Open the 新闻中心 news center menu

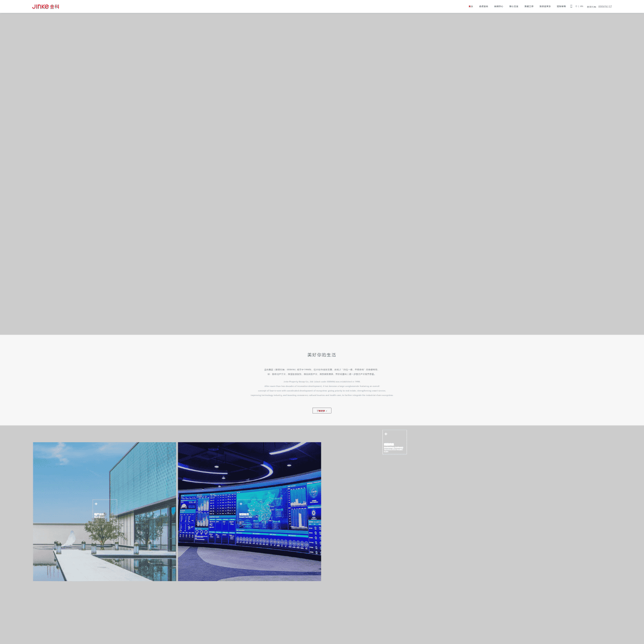[499, 7]
